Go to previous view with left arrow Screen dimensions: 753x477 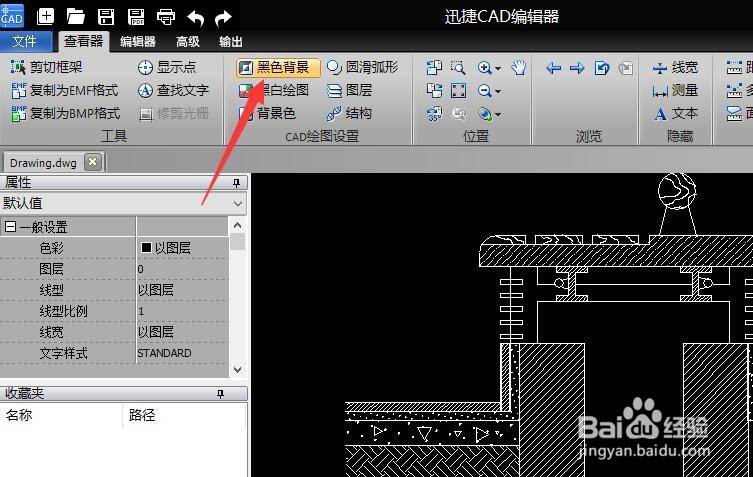[554, 68]
